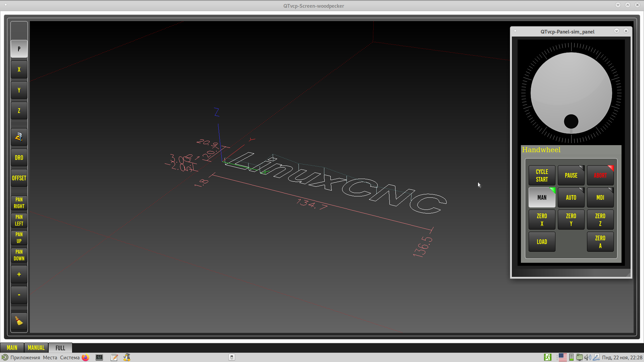This screenshot has width=644, height=362.
Task: Launch Firefox from the panel
Action: click(x=86, y=357)
